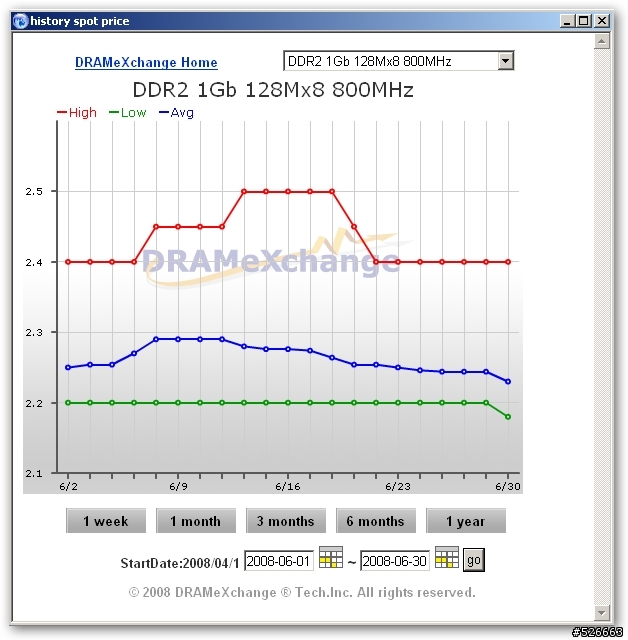Open the DRAMeXchange Home link
The width and height of the screenshot is (628, 640).
146,62
